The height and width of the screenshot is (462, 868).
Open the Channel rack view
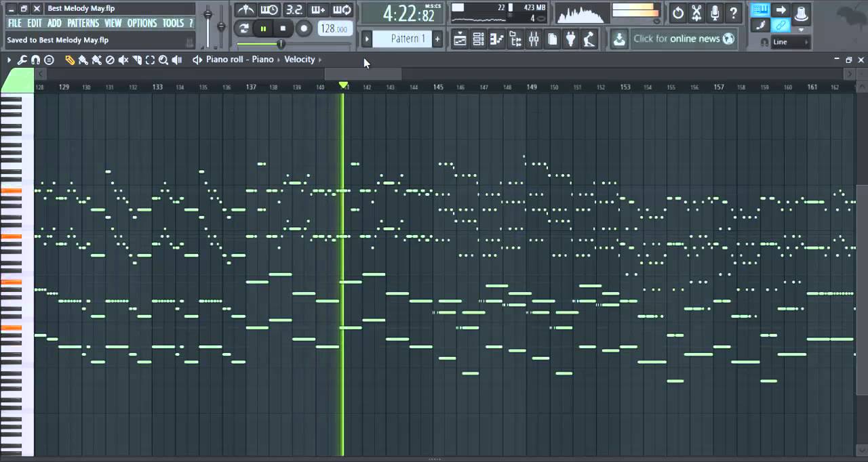tap(479, 39)
